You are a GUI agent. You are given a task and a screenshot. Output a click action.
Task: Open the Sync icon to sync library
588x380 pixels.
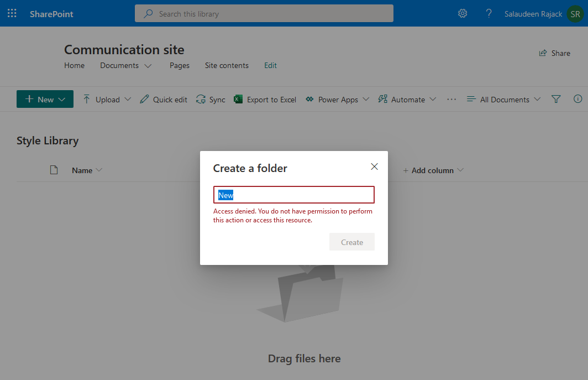tap(201, 99)
